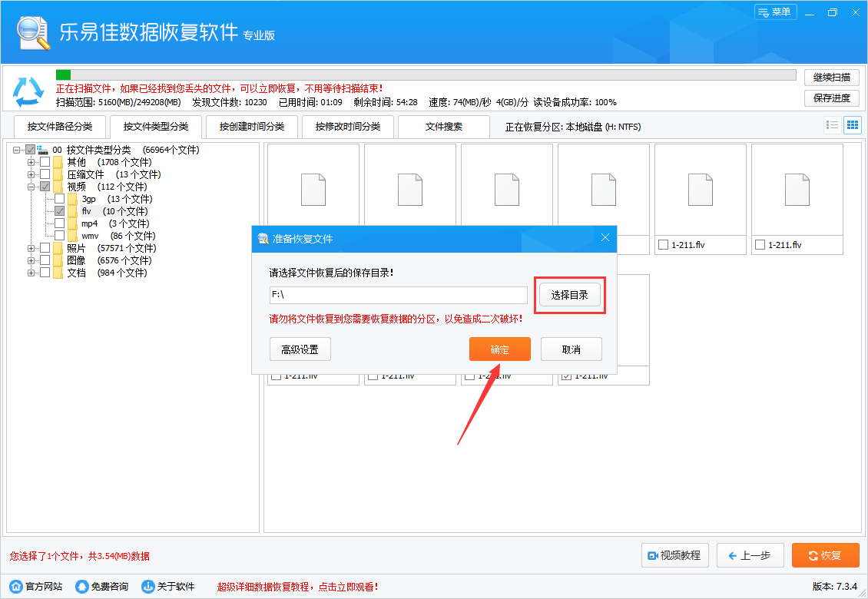The height and width of the screenshot is (599, 868).
Task: Check the first 1-211.flv file checkbox
Action: pyautogui.click(x=663, y=244)
